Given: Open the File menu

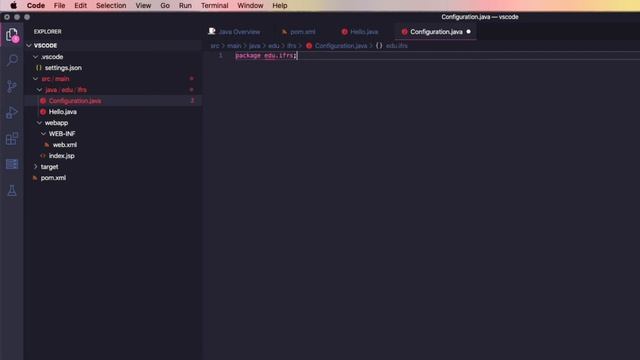Looking at the screenshot, I should (60, 5).
